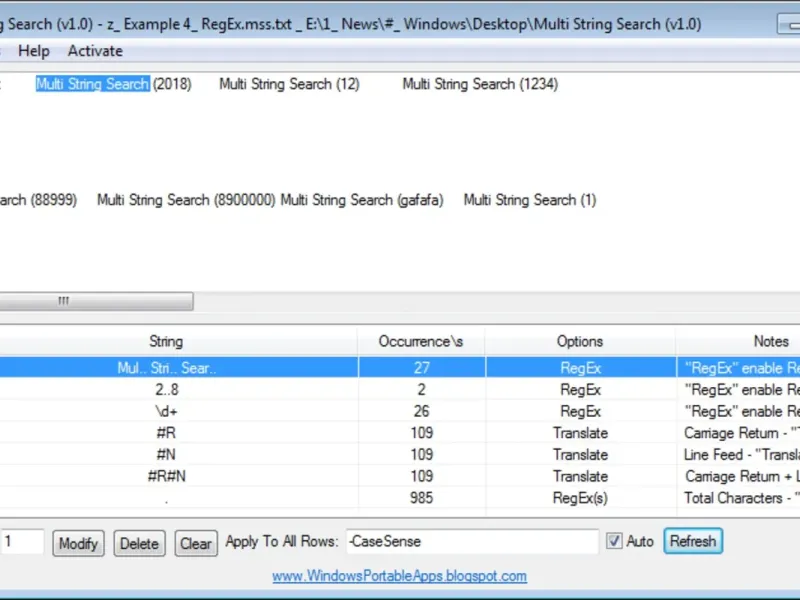Click the Delete button
Viewport: 800px width, 600px height.
click(x=139, y=543)
